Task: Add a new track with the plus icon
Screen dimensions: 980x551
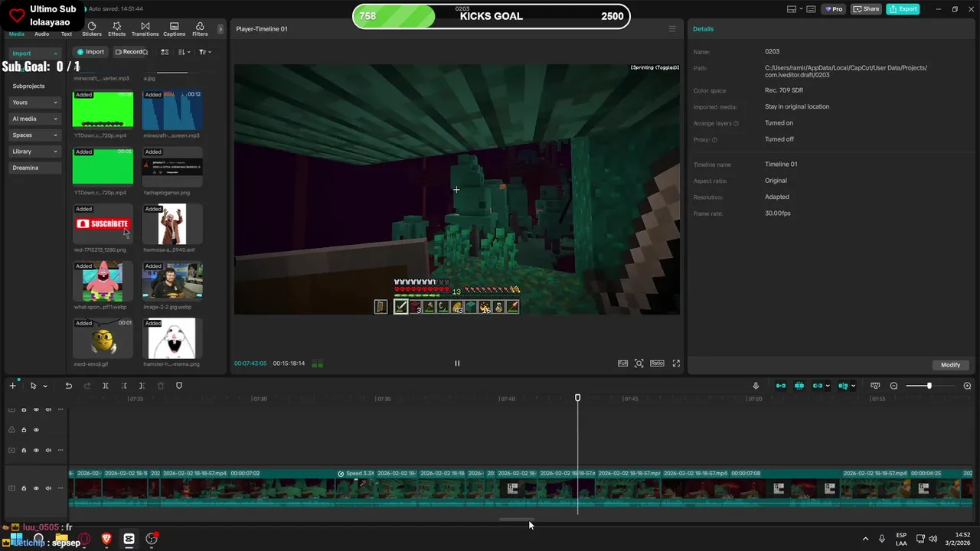Action: pos(12,386)
